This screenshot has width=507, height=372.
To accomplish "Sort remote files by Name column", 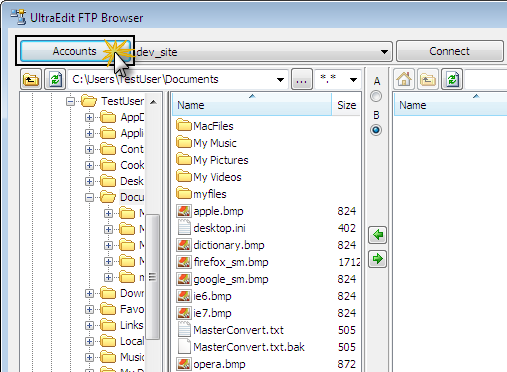I will pos(450,105).
